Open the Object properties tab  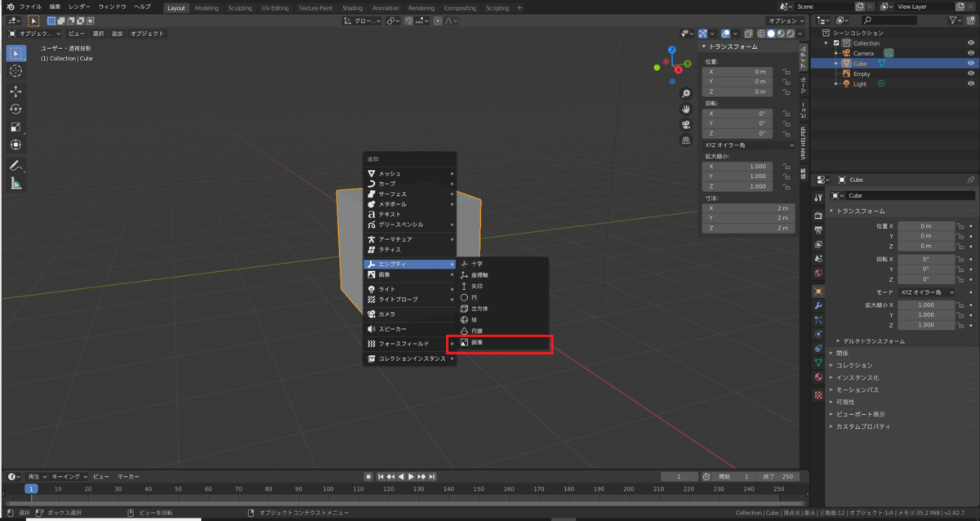[x=818, y=291]
